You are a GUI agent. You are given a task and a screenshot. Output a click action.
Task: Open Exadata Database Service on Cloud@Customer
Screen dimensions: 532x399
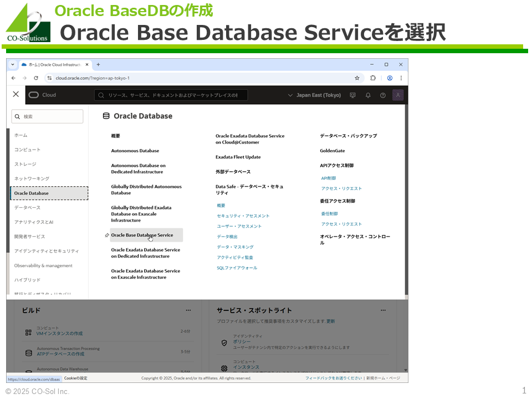[250, 139]
